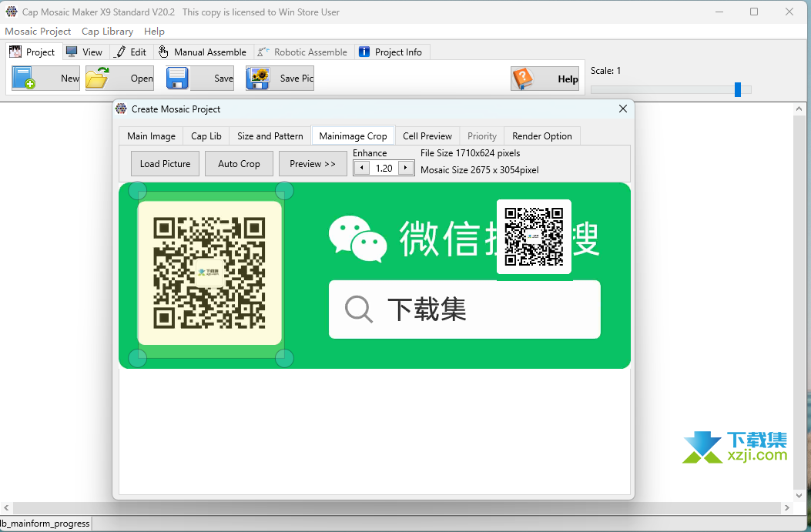
Task: Click the vertical scrollbar up arrow
Action: coord(799,109)
